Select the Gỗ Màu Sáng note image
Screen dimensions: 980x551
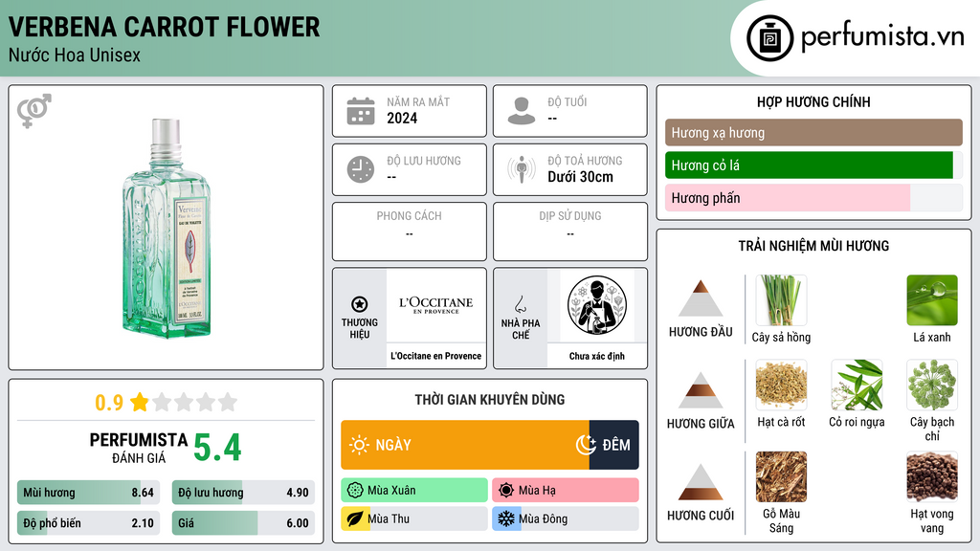click(x=781, y=476)
